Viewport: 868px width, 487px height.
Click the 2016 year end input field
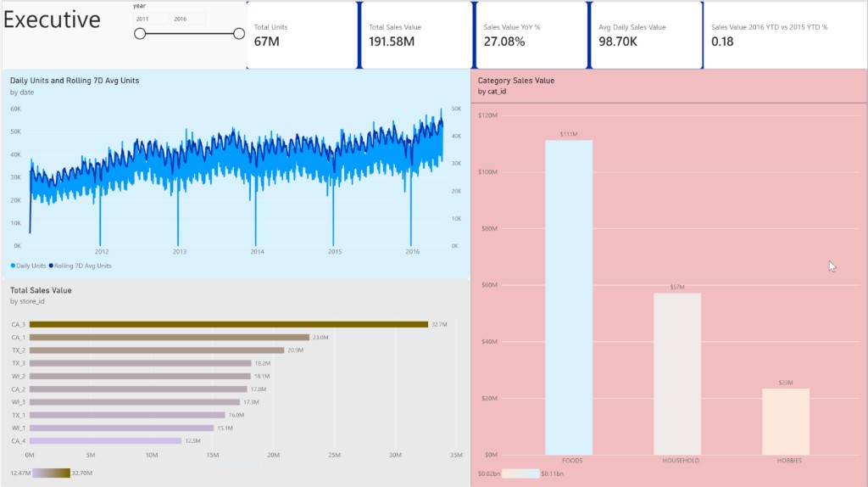point(188,19)
